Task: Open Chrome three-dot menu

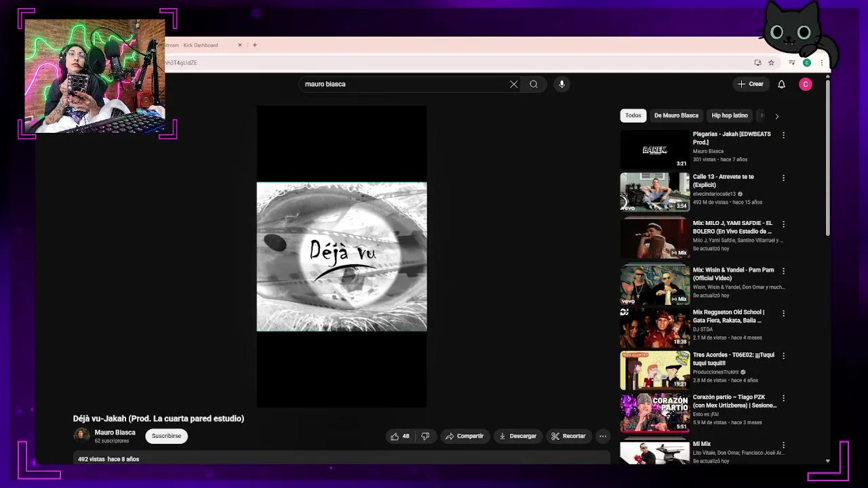Action: coord(821,62)
